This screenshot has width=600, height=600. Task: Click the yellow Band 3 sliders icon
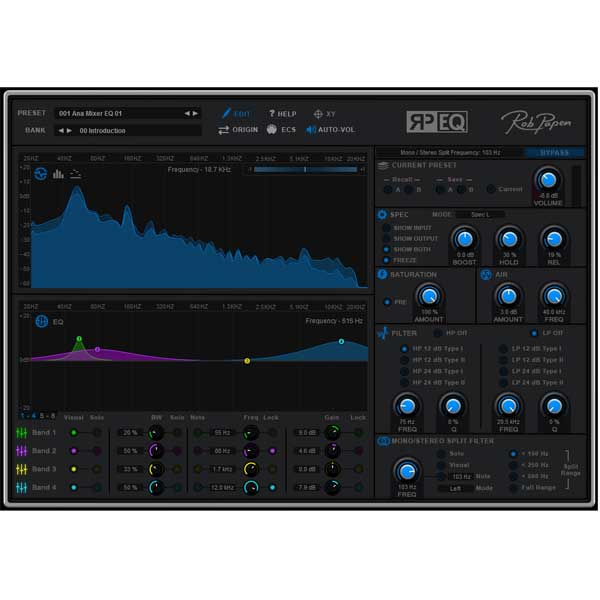coord(22,469)
